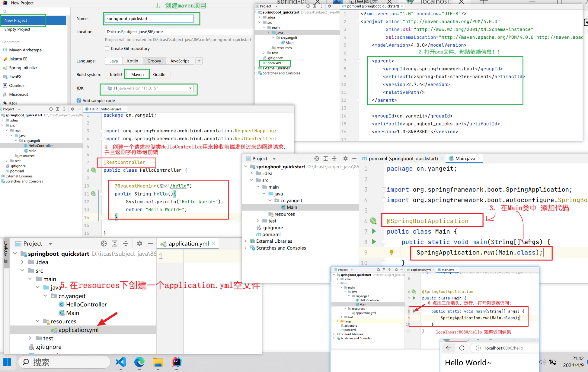Select Kotlin as the language

133,61
